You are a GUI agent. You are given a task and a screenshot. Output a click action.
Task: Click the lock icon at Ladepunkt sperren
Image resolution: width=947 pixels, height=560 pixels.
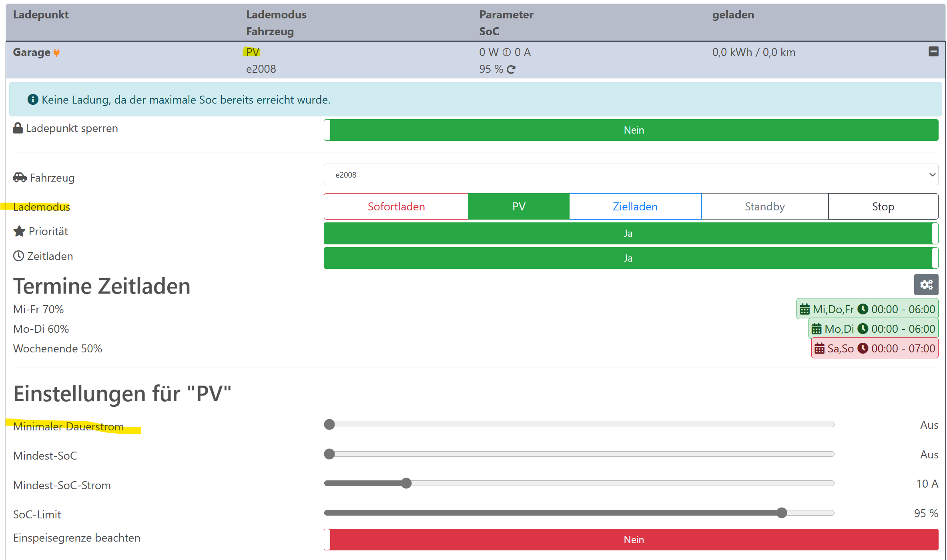click(x=18, y=128)
